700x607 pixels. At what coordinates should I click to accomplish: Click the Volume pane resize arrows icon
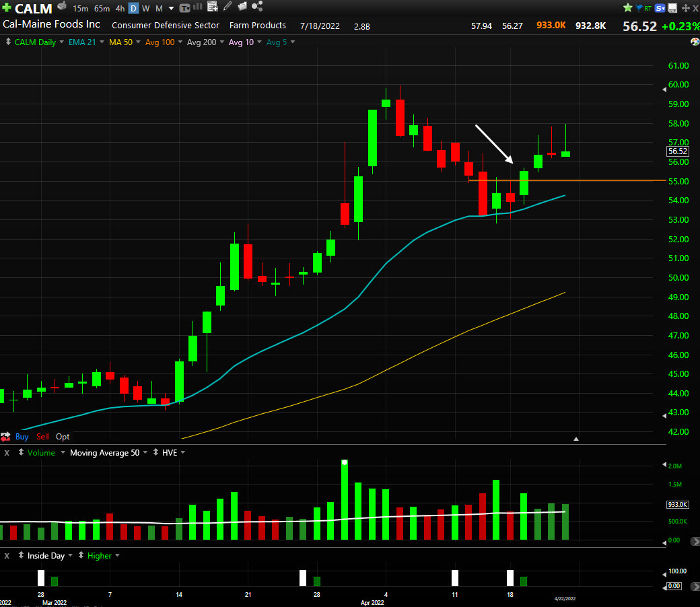pos(21,452)
